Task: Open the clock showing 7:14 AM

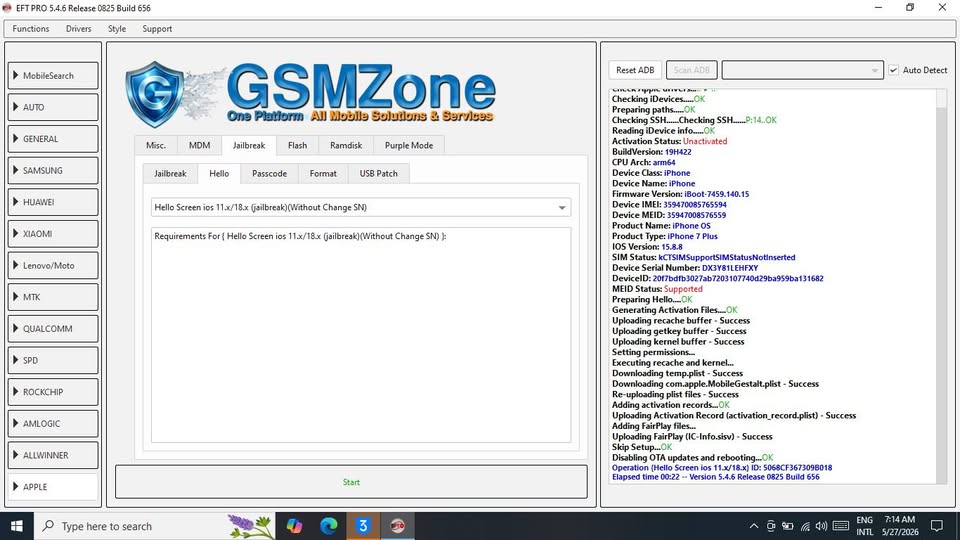Action: tap(900, 526)
